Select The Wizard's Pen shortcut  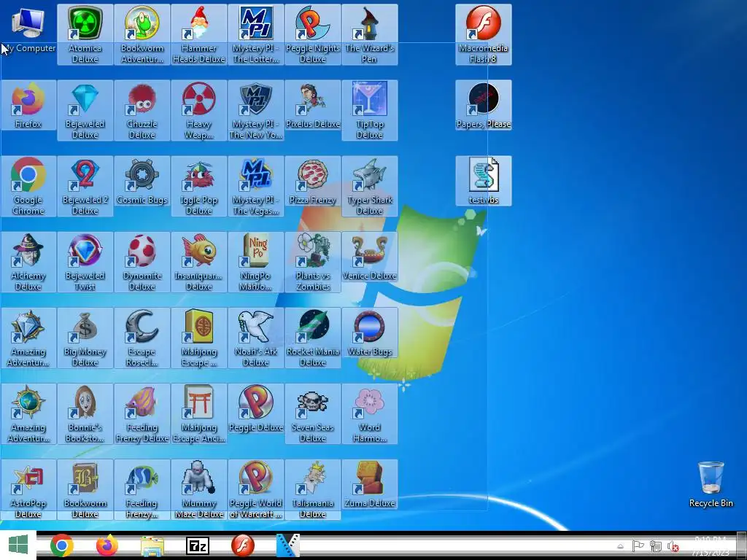coord(370,34)
